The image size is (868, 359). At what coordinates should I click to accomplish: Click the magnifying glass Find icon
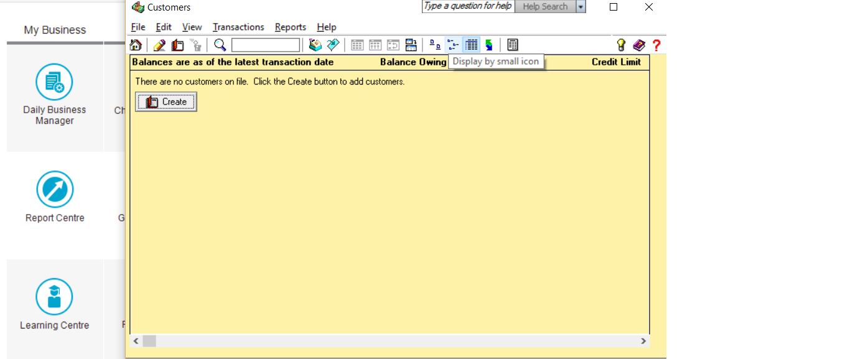[x=220, y=45]
